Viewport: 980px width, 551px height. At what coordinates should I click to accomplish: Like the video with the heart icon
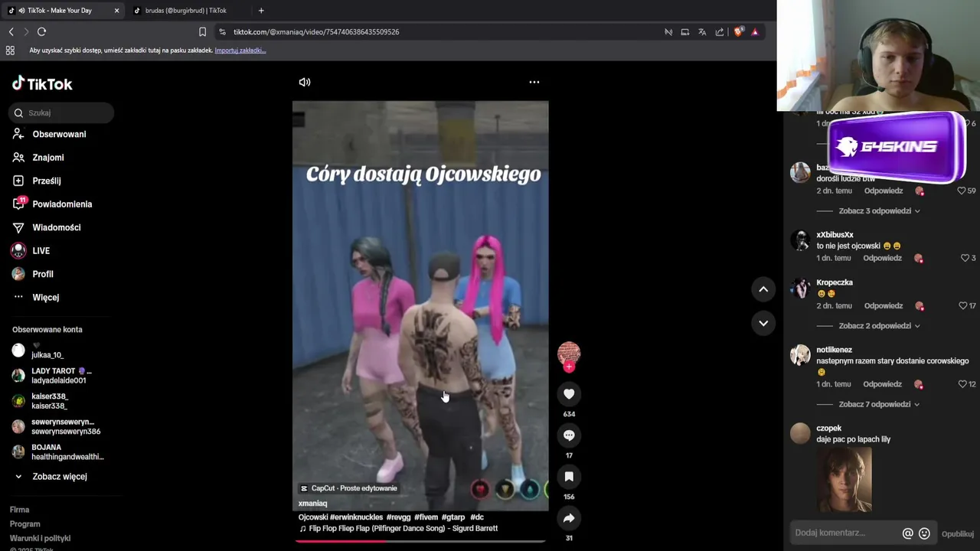[x=569, y=394]
